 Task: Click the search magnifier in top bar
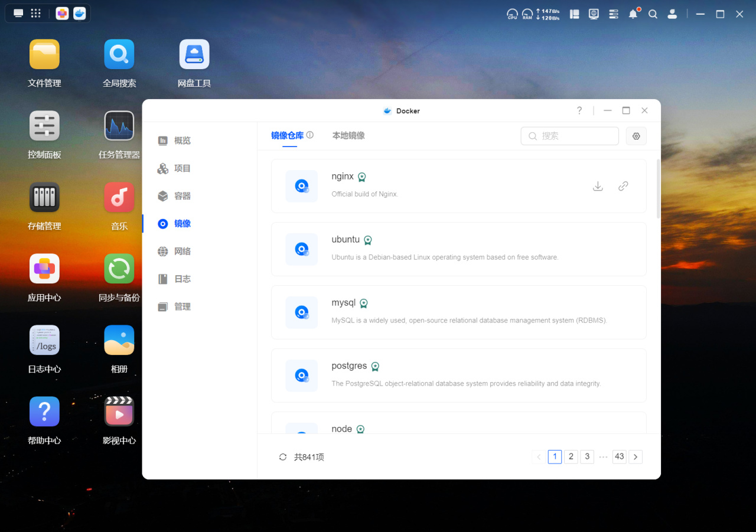(653, 14)
